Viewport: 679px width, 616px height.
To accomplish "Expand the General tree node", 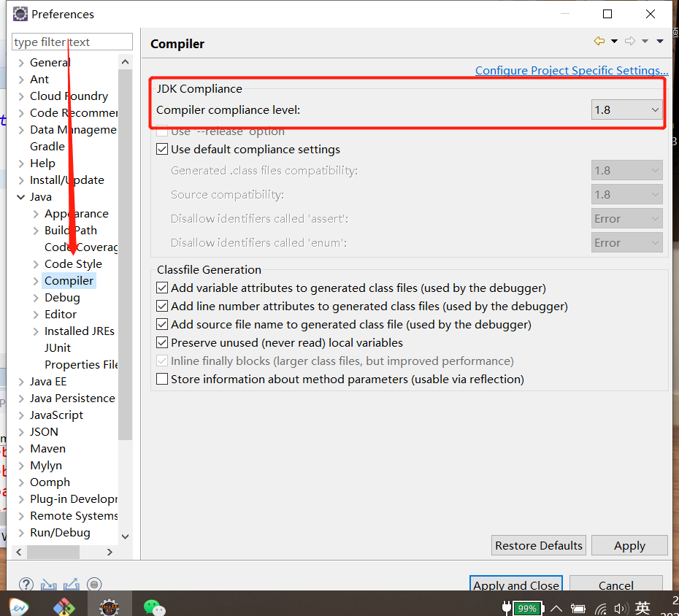I will tap(20, 63).
